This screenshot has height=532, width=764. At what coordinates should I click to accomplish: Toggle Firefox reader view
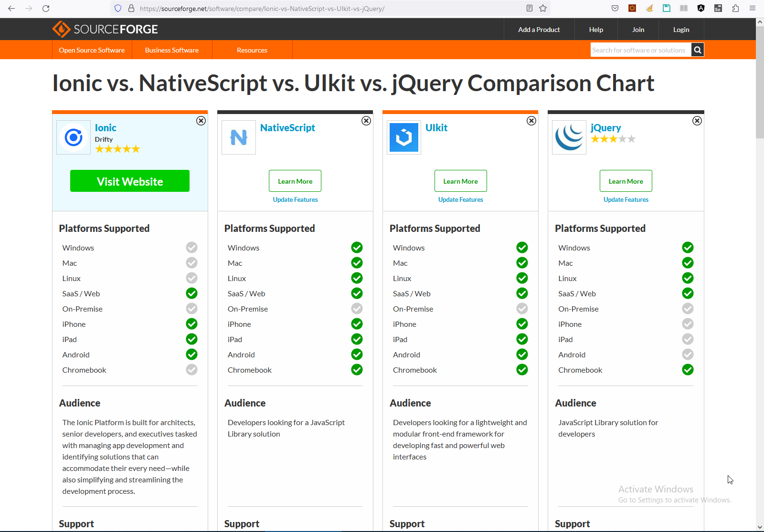tap(530, 8)
